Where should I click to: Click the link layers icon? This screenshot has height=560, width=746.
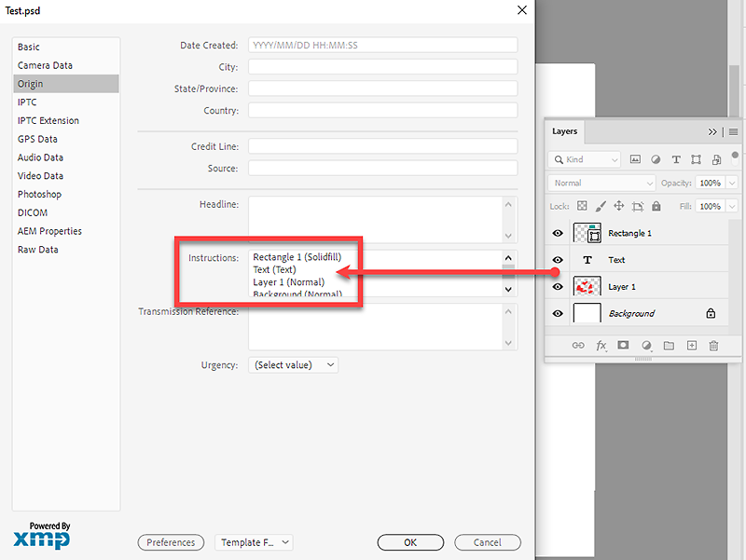[x=578, y=346]
